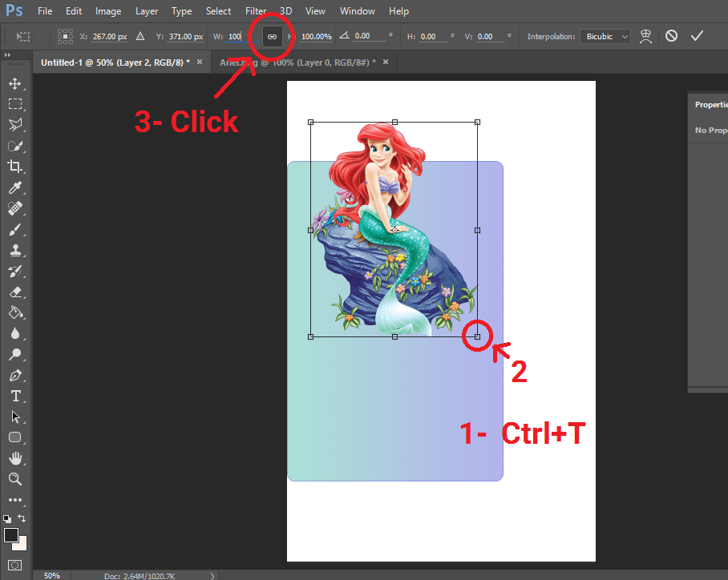Select the Brush tool
Screen dimensions: 728x580
(15, 229)
